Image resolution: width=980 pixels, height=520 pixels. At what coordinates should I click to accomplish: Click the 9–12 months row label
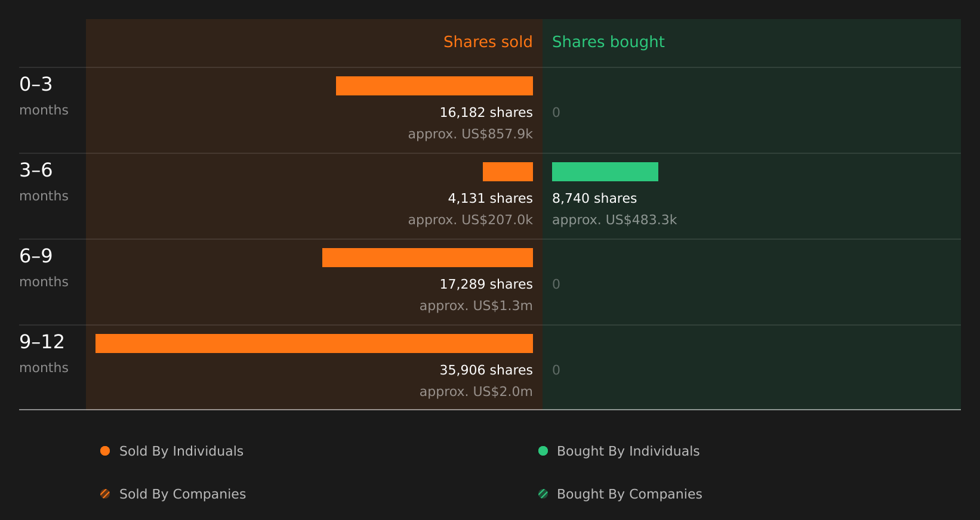point(44,354)
